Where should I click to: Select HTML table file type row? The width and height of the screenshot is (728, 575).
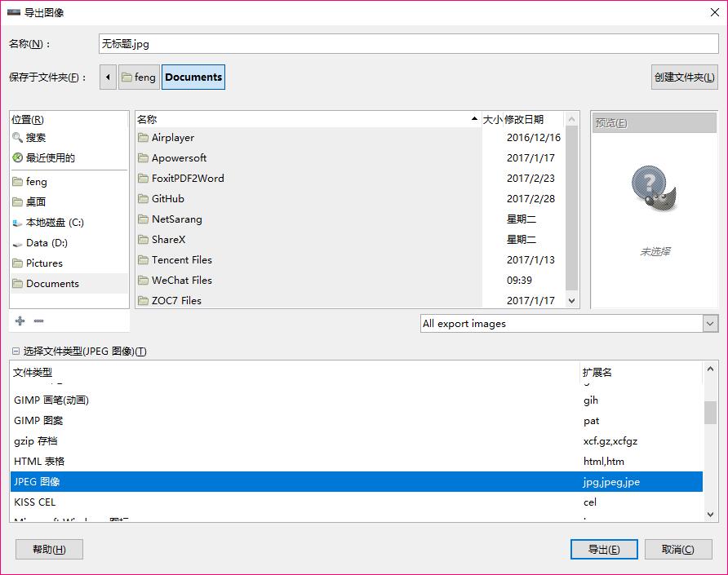pyautogui.click(x=356, y=462)
